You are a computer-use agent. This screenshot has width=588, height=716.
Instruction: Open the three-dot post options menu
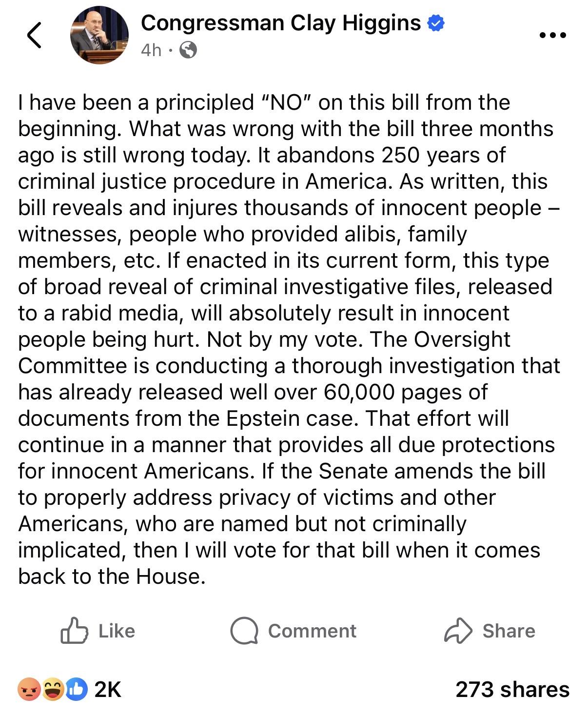point(553,35)
